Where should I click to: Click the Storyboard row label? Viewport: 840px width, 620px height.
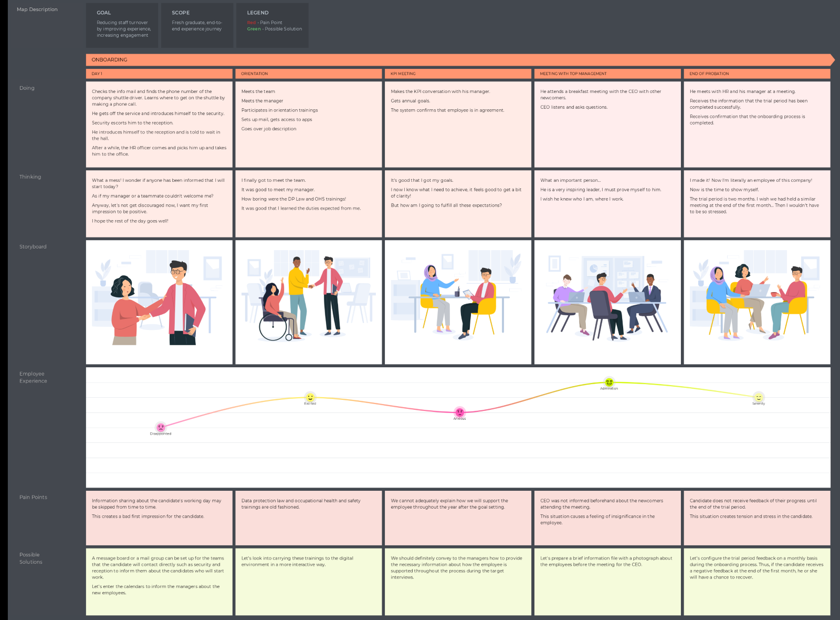33,246
